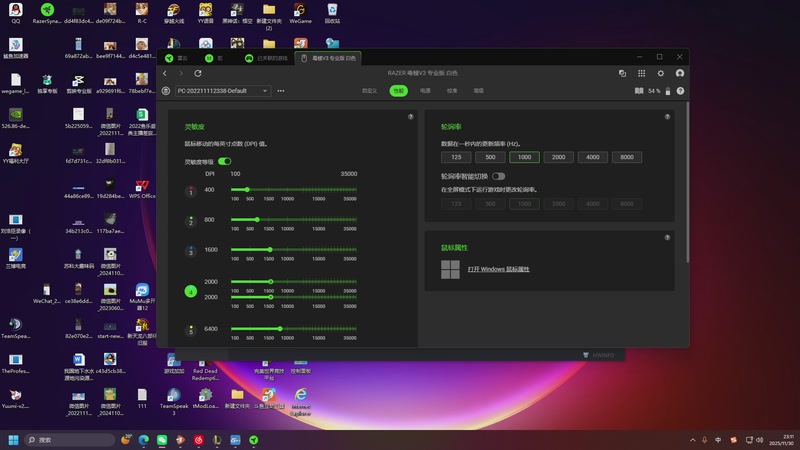Open the Razer account avatar
Viewport: 800px width, 450px height.
(680, 73)
